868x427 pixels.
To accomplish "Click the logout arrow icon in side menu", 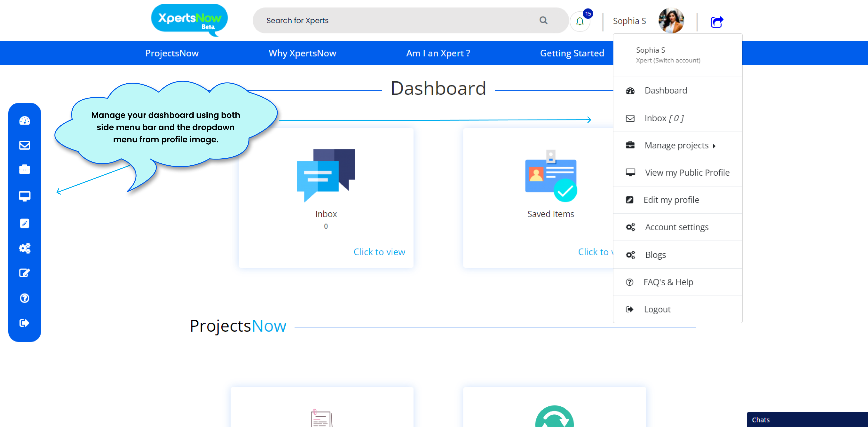I will click(25, 323).
